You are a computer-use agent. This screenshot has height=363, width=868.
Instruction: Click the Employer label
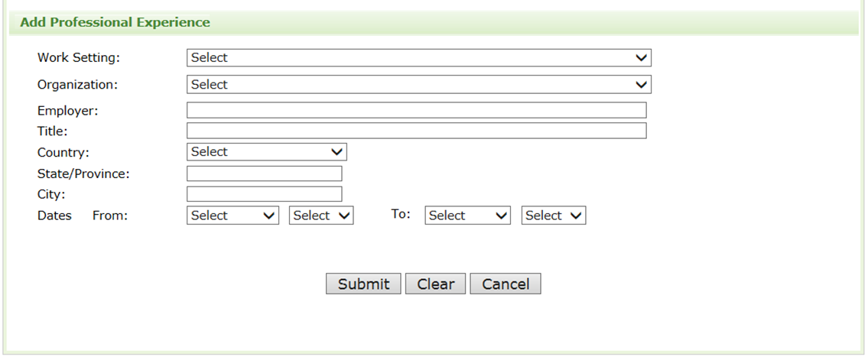click(x=68, y=111)
